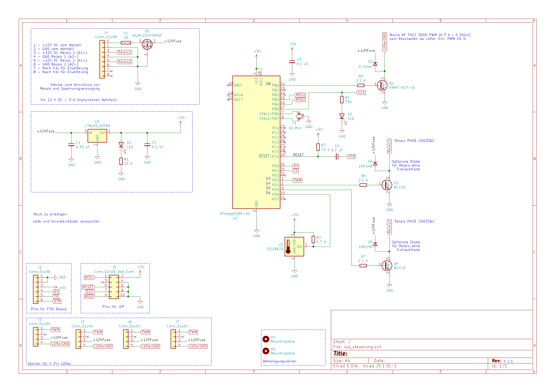Select the C1 0.33 uF capacitor symbol
The image size is (555, 392).
(71, 145)
